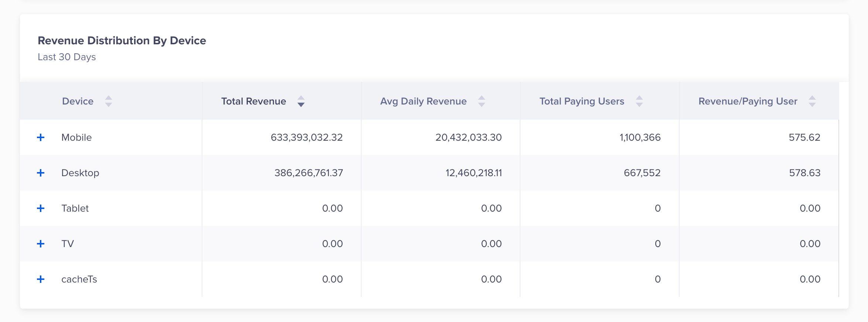Expand the Tablet row plus icon

41,208
